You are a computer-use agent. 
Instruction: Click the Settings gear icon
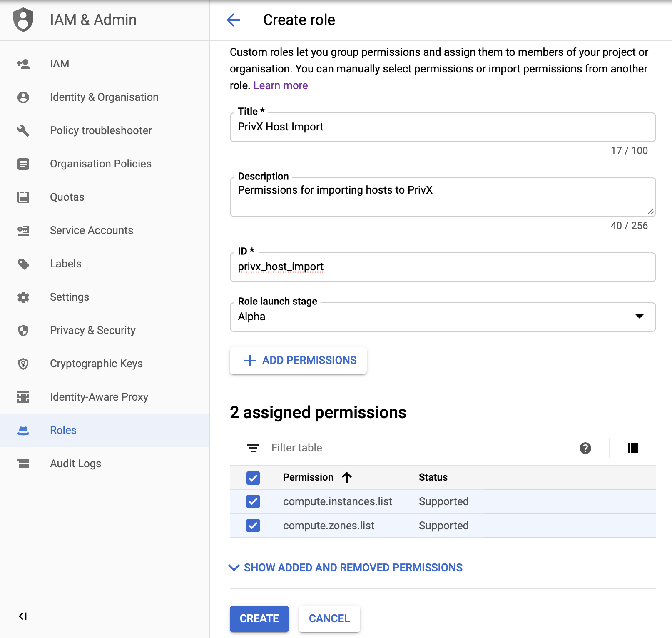[23, 297]
